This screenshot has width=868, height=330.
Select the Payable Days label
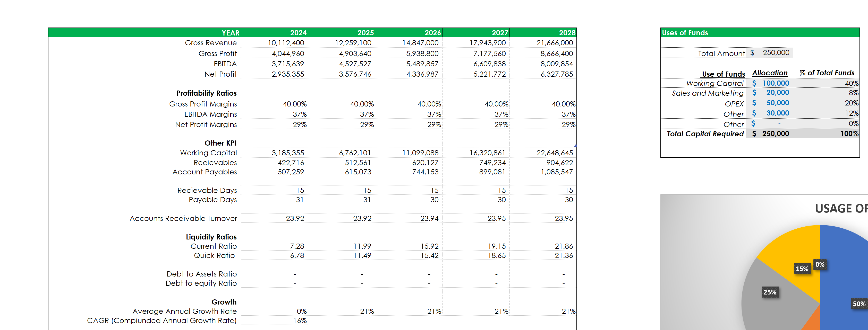212,200
